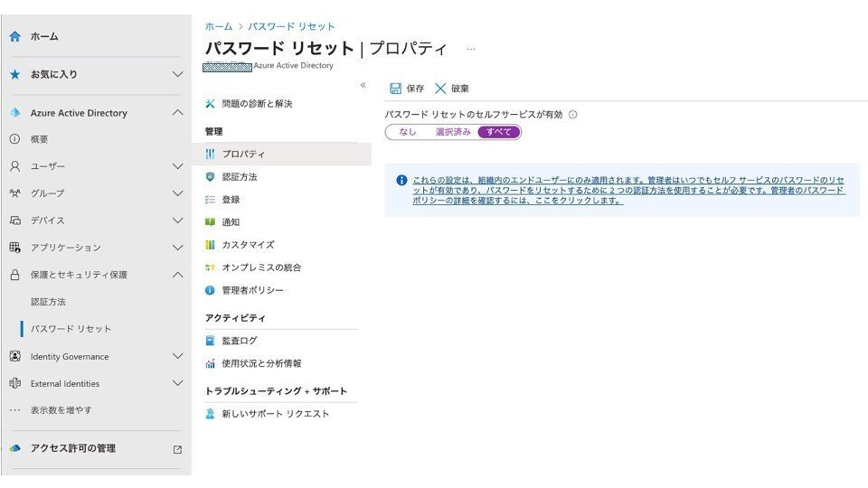Expand the デバイス chevron

pyautogui.click(x=177, y=221)
